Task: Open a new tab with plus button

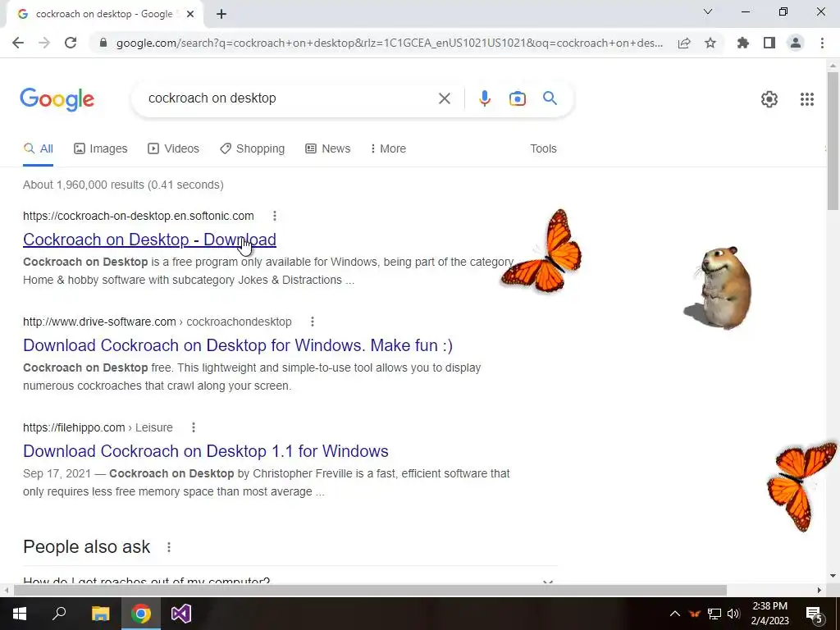Action: [x=221, y=14]
